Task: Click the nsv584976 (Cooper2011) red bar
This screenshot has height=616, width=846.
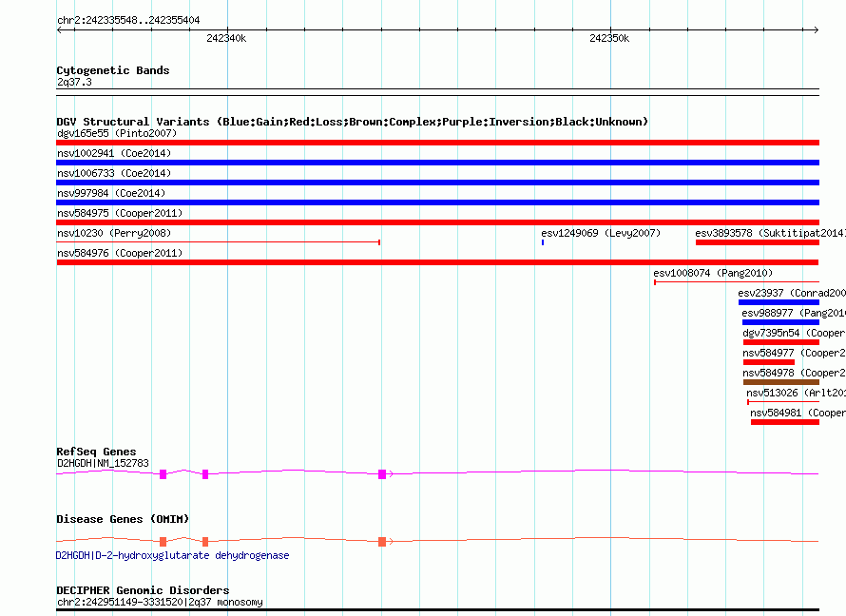Action: coord(437,262)
